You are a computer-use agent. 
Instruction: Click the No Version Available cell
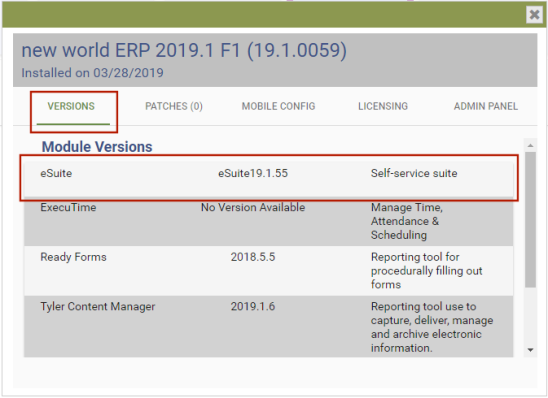tap(253, 208)
